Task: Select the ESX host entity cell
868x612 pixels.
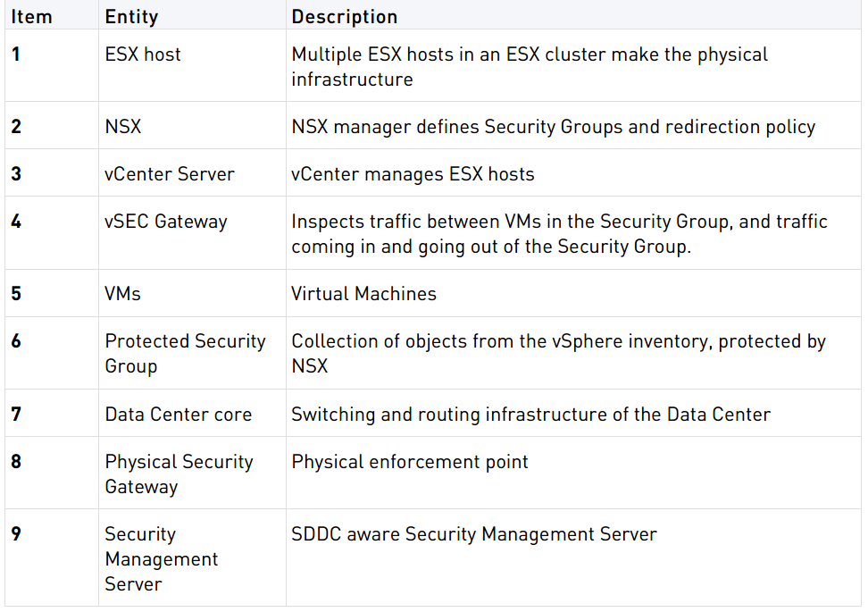Action: point(192,65)
